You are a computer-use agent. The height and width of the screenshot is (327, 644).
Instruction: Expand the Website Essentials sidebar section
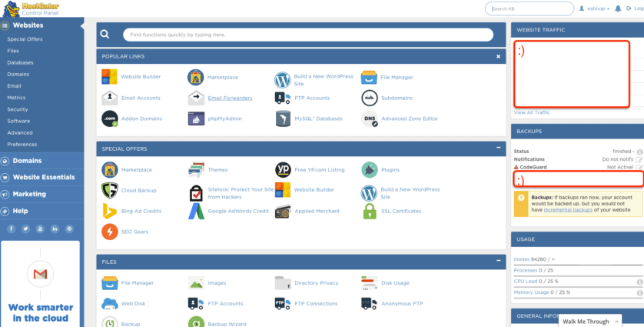click(x=42, y=177)
